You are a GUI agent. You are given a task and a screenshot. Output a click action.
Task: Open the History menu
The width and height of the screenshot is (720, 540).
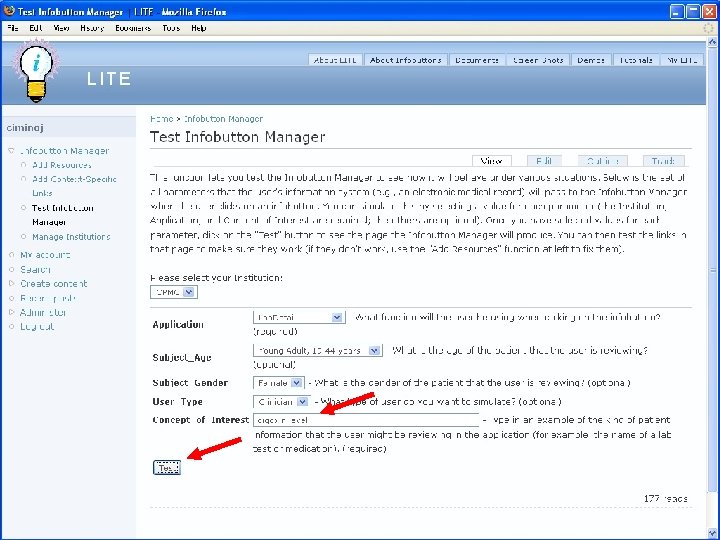[x=92, y=28]
